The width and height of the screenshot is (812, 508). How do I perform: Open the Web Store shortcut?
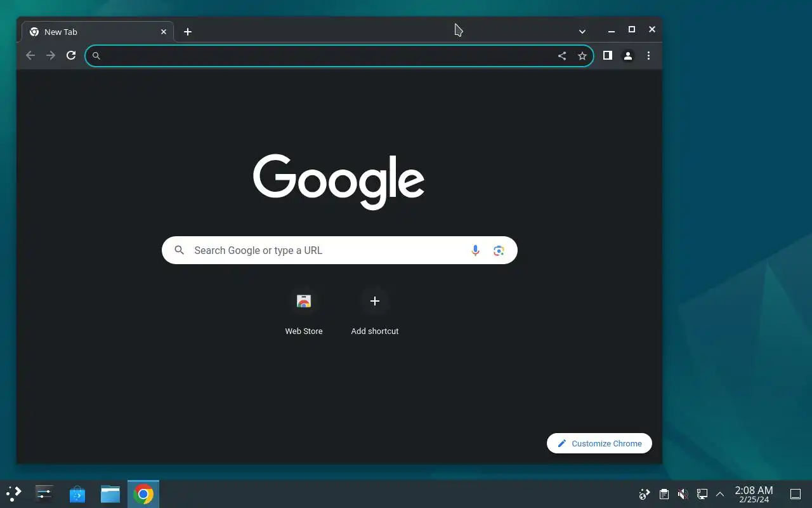pyautogui.click(x=304, y=311)
